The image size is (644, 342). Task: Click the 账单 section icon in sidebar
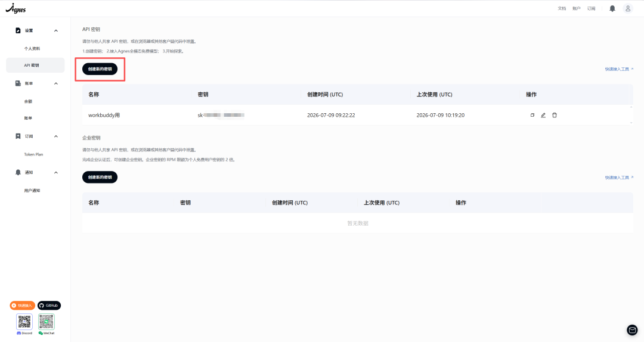[x=18, y=83]
